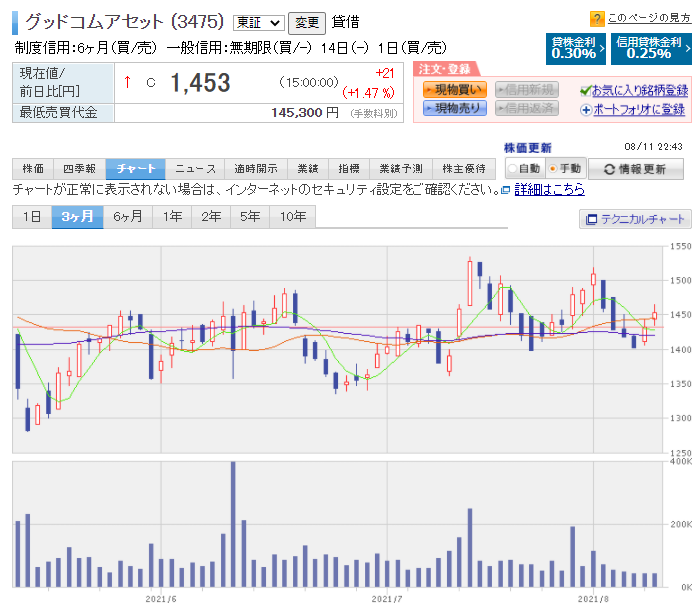The height and width of the screenshot is (606, 695).
Task: Open the 信用貸株金利 0.25% banner
Action: tap(651, 49)
